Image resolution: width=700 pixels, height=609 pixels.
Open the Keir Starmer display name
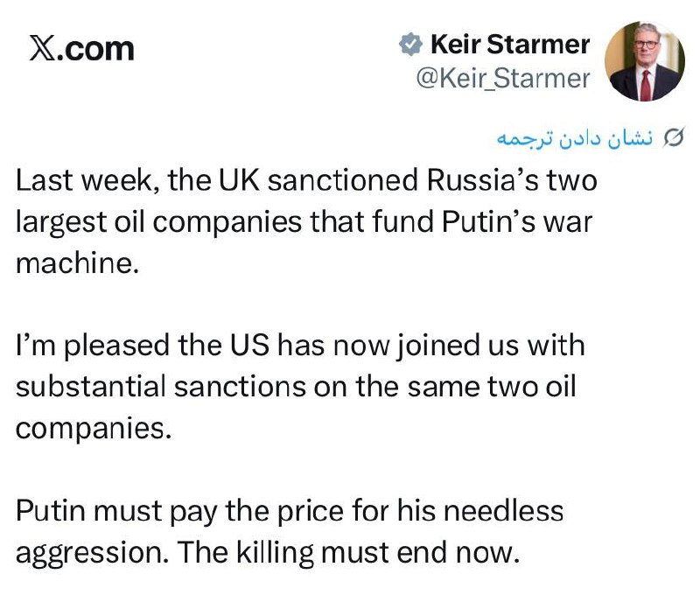click(510, 44)
